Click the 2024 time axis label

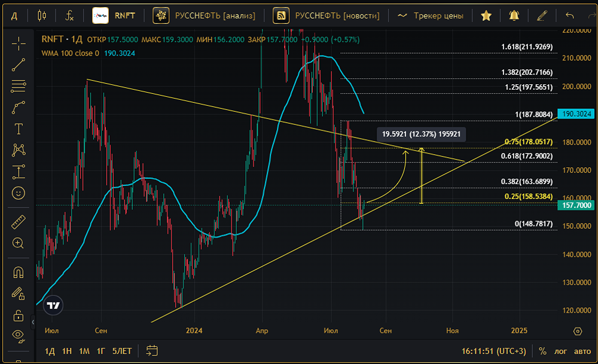click(194, 331)
